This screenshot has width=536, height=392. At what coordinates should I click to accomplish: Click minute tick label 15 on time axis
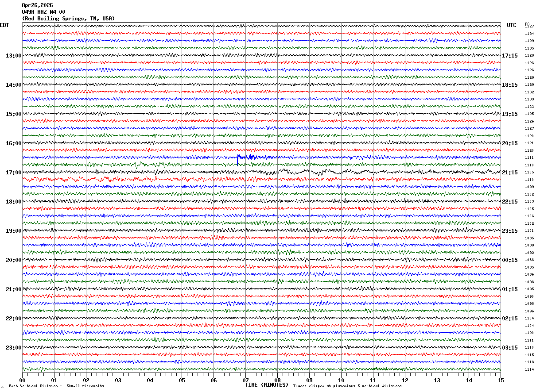[501, 380]
